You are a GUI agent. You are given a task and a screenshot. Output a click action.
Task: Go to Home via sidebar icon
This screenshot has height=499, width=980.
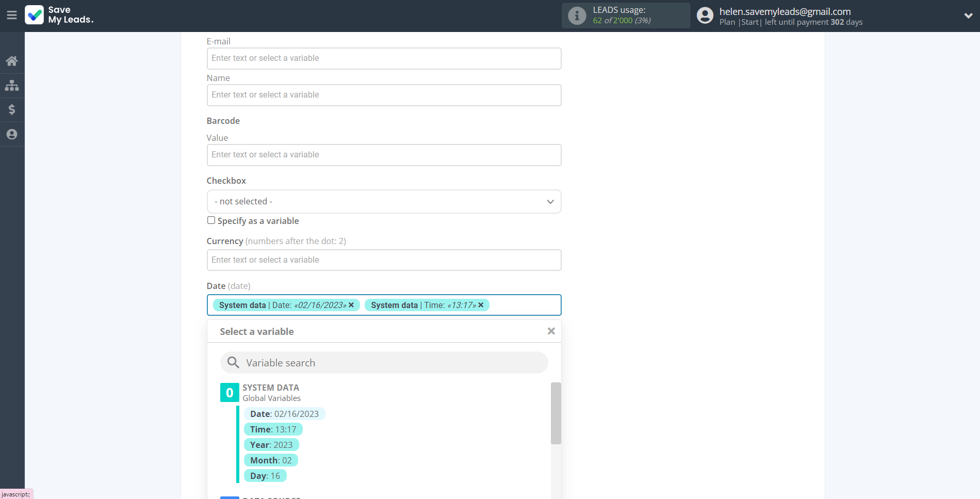click(x=12, y=61)
